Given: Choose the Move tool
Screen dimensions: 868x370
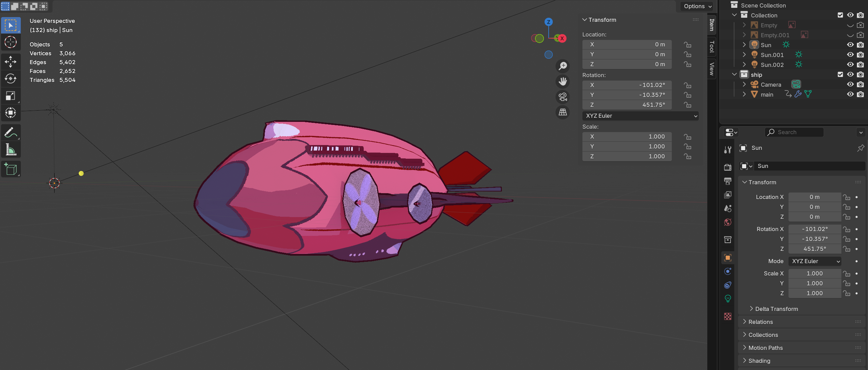Looking at the screenshot, I should click(x=11, y=62).
